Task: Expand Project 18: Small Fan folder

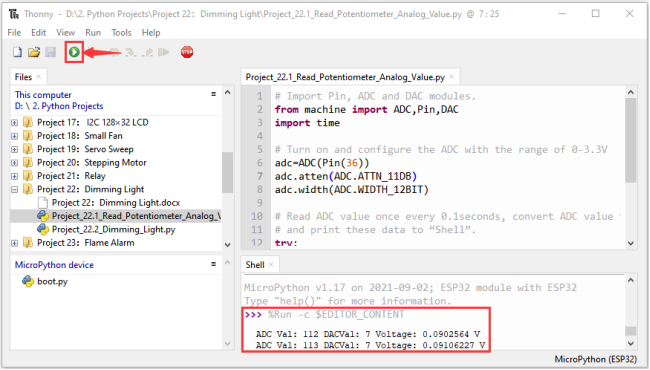Action: pos(15,136)
